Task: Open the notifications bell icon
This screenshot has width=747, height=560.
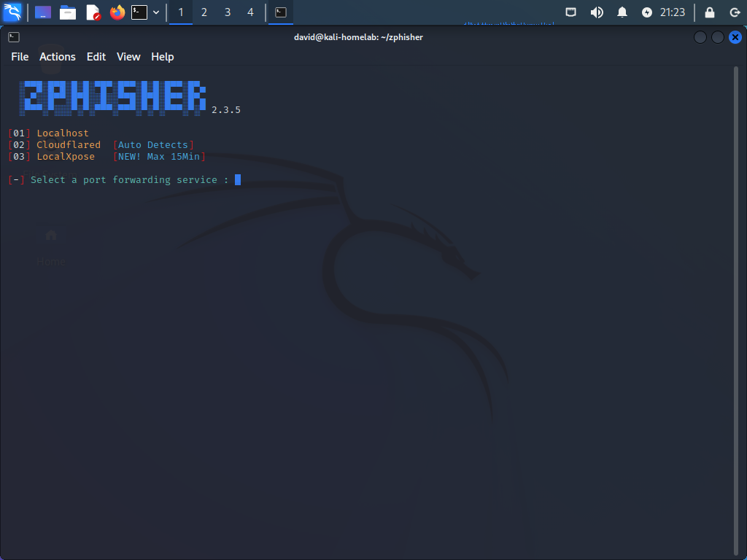Action: click(622, 12)
